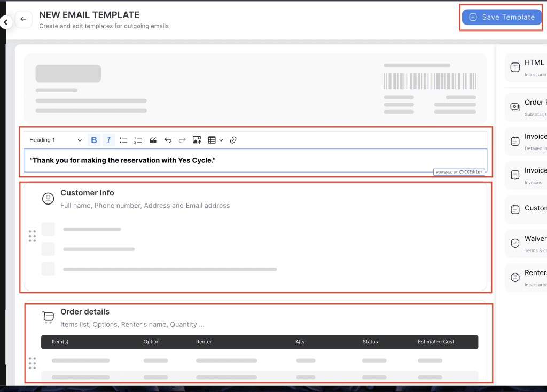Select the Waiver block in side panel
This screenshot has height=392, width=547.
click(526, 243)
